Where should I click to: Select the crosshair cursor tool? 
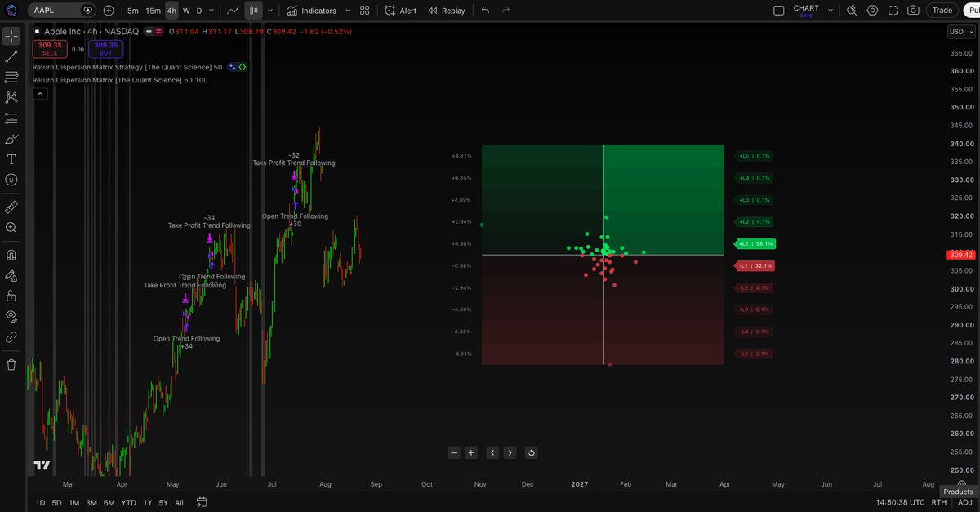(11, 37)
